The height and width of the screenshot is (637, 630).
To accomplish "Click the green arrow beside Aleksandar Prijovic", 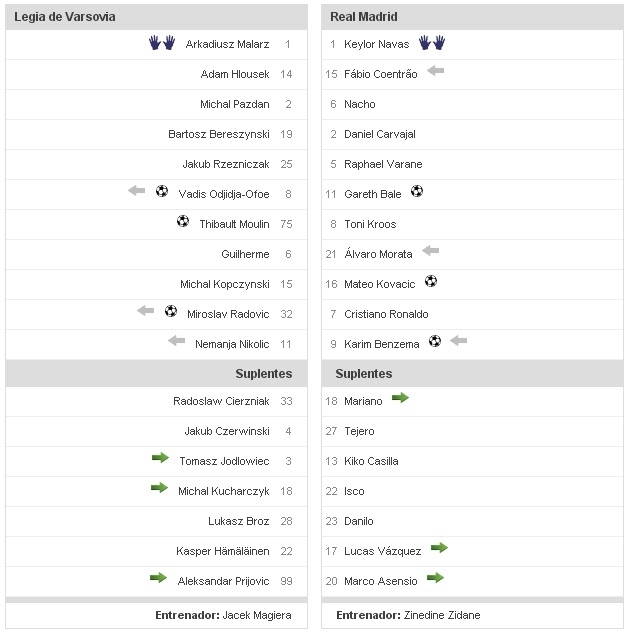I will [x=158, y=578].
